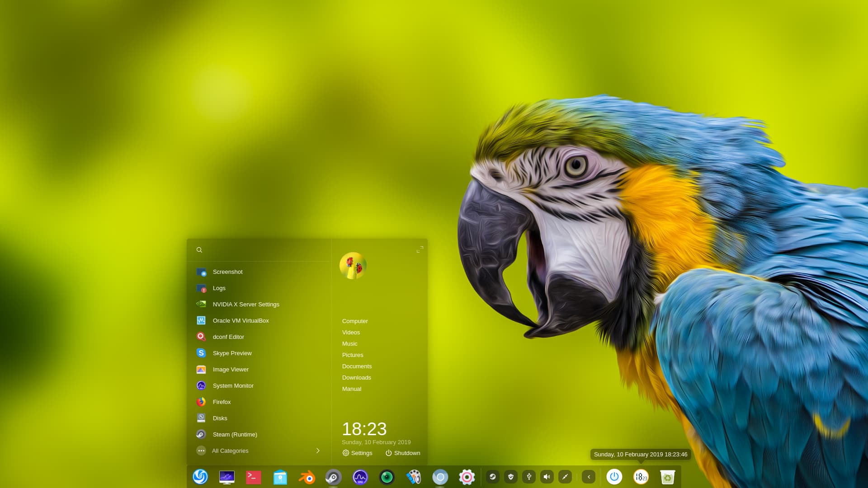The image size is (868, 488).
Task: Click the USB device tray icon
Action: point(529,477)
